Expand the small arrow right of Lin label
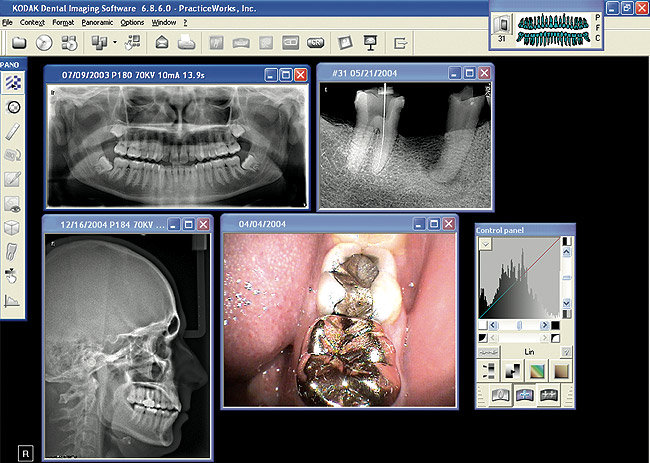650x463 pixels. pos(567,350)
